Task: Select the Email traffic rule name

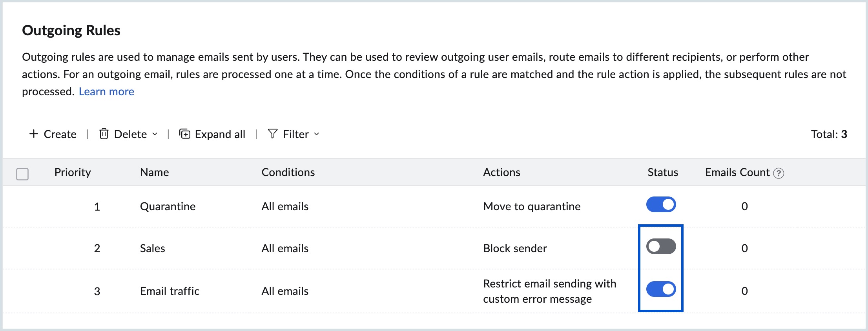Action: [x=170, y=291]
